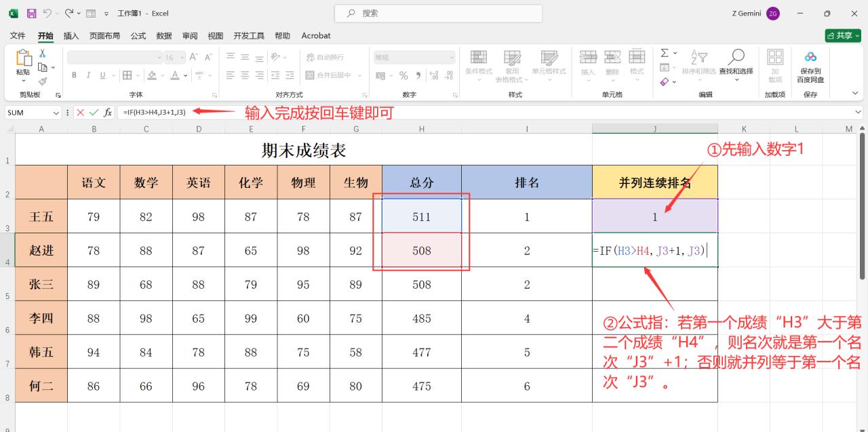Click the Z Gemini account avatar
Viewport: 868px width, 432px height.
coord(773,14)
